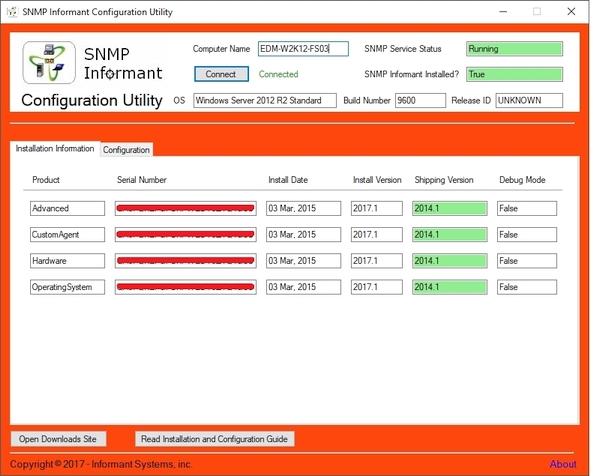The image size is (591, 476).
Task: Click the Advanced shipping version green field
Action: point(450,208)
